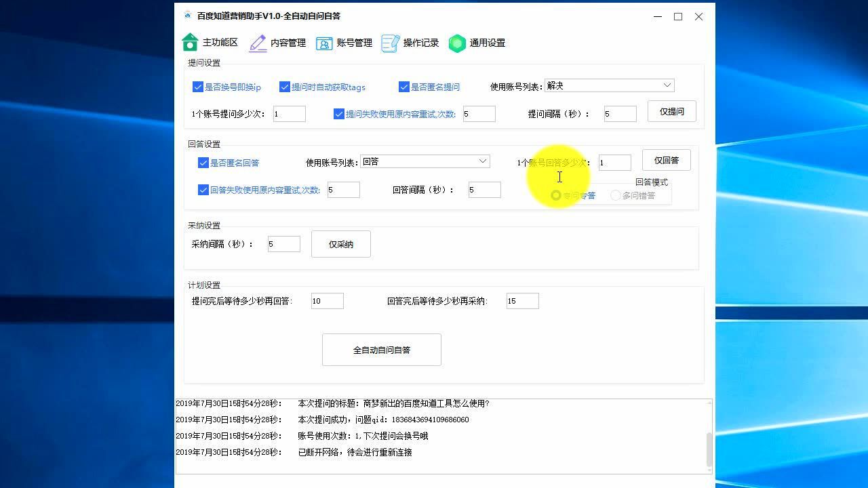Viewport: 868px width, 488px height.
Task: Click the notepad icon for 操作记录
Action: [x=391, y=43]
